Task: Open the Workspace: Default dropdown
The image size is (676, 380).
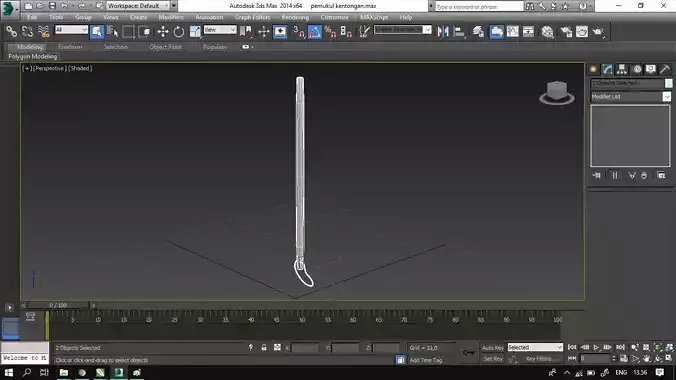Action: 138,6
